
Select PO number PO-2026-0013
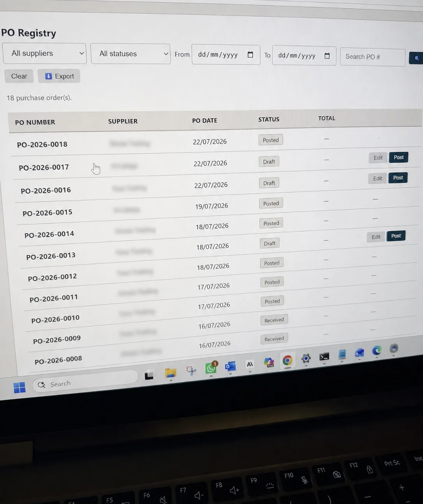coord(51,256)
